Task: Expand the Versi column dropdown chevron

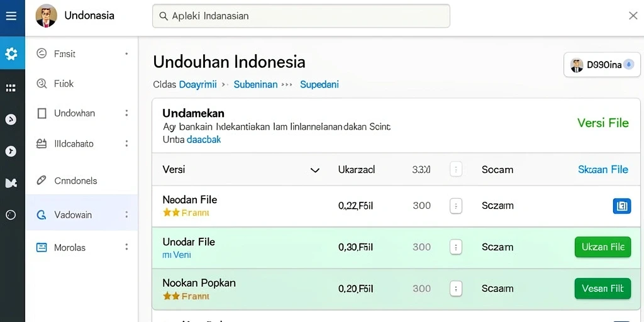Action: [x=315, y=170]
